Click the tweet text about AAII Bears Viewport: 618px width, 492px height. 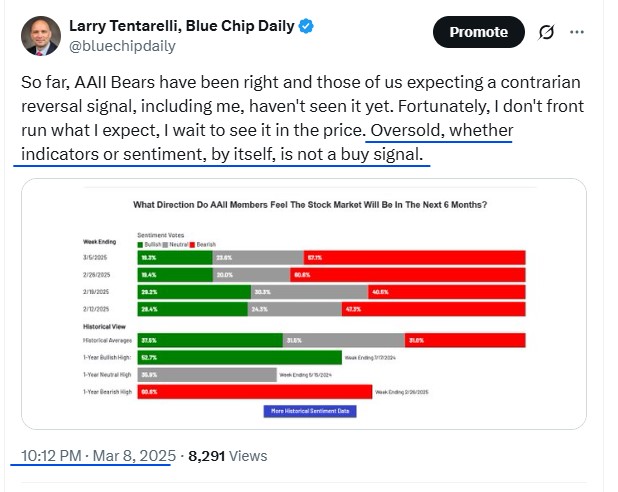coord(302,118)
